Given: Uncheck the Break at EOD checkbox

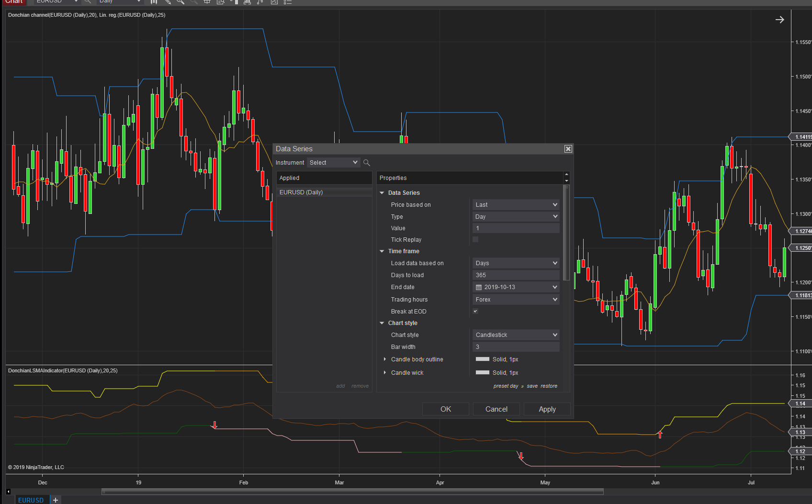Looking at the screenshot, I should [x=475, y=311].
